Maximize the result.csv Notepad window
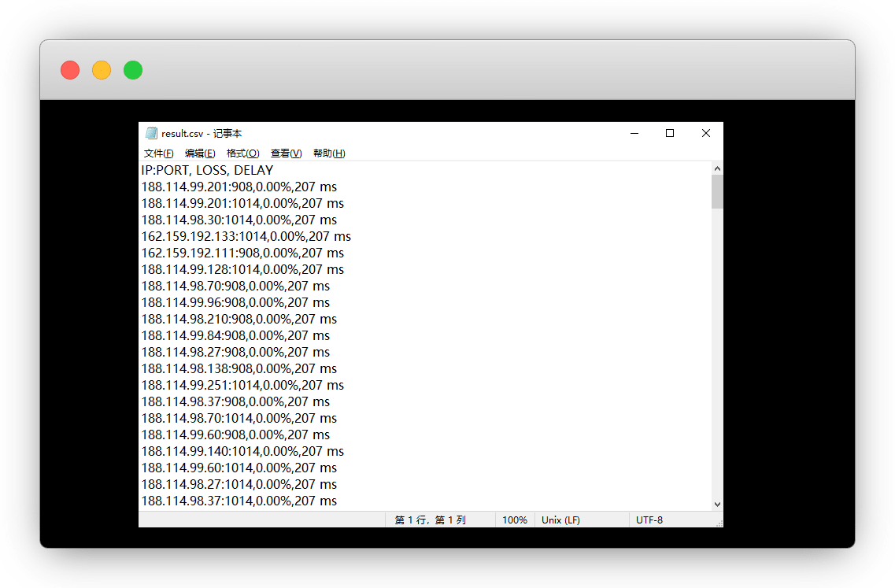Image resolution: width=895 pixels, height=588 pixels. 670,133
